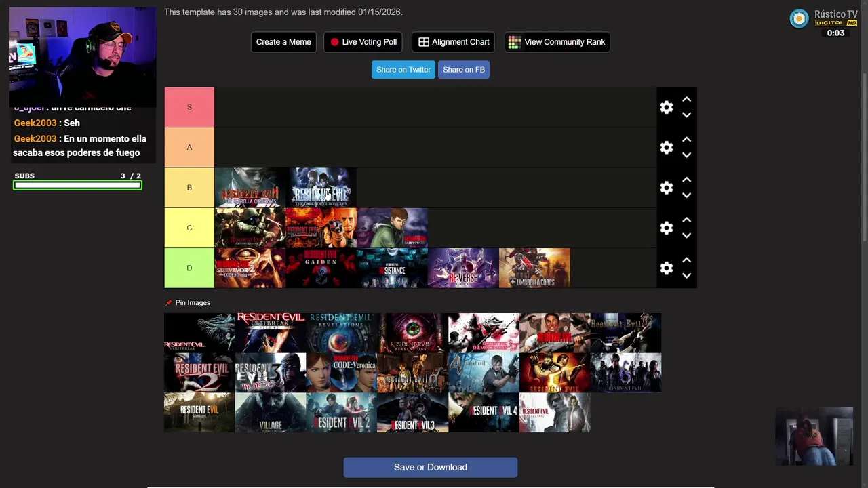Move A tier row up with arrow
Screen dimensions: 868x488
click(686, 139)
